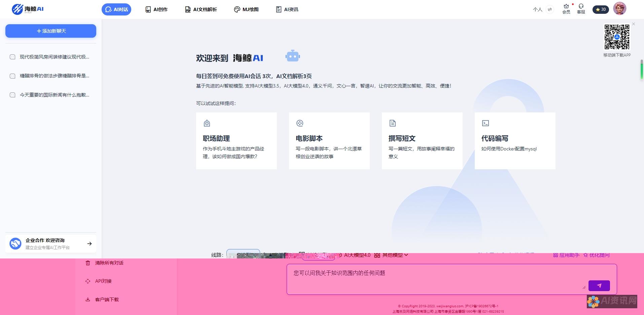Select the 代码编写 prompt card
644x315 pixels.
coord(515,141)
